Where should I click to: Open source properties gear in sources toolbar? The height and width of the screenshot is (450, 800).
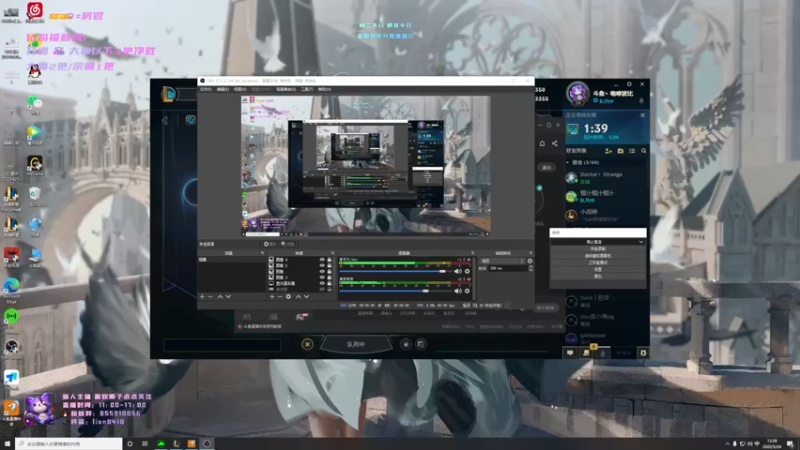[x=288, y=296]
